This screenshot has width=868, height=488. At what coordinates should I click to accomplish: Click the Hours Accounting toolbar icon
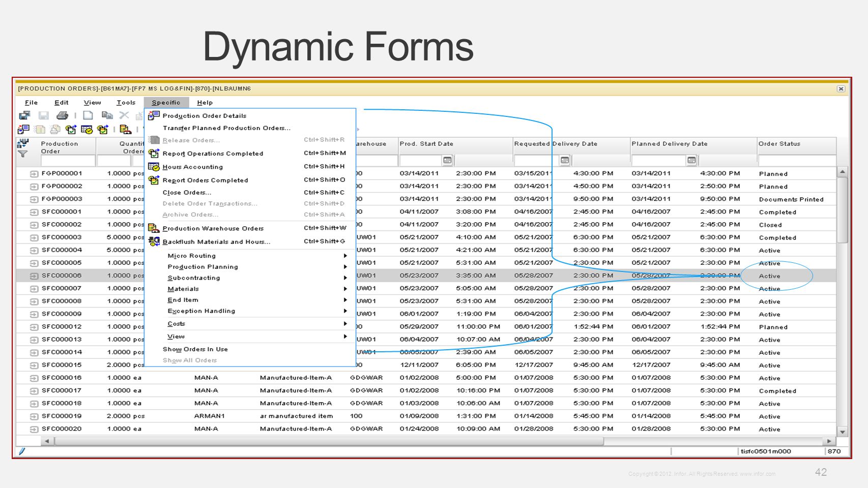tap(86, 130)
